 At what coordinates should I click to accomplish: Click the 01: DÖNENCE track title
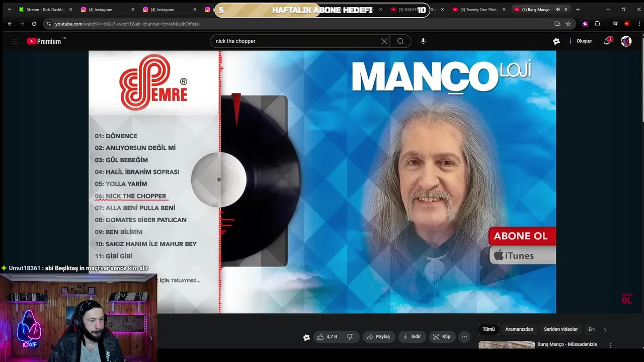116,136
